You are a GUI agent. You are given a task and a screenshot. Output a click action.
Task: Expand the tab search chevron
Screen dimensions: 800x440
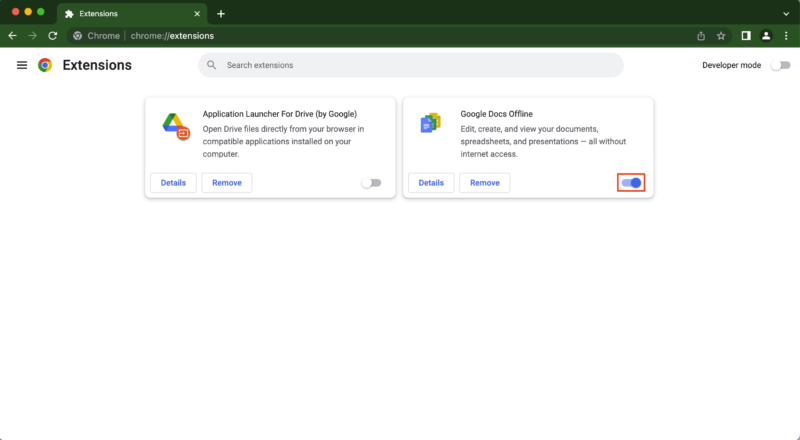pos(785,13)
